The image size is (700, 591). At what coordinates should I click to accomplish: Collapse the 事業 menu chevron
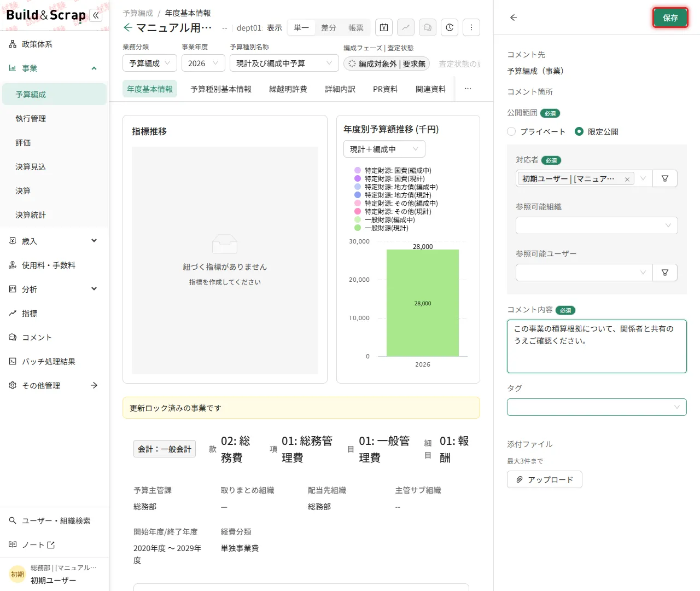(94, 68)
